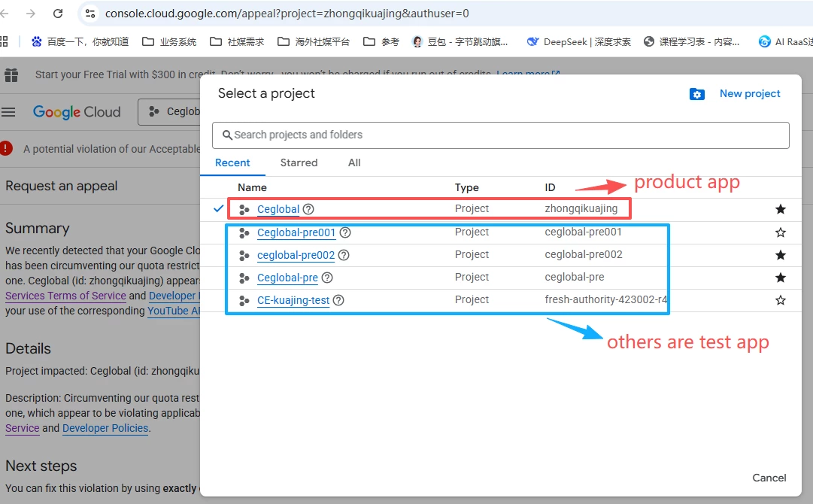Open the DeepSeek bookmark

click(x=579, y=41)
